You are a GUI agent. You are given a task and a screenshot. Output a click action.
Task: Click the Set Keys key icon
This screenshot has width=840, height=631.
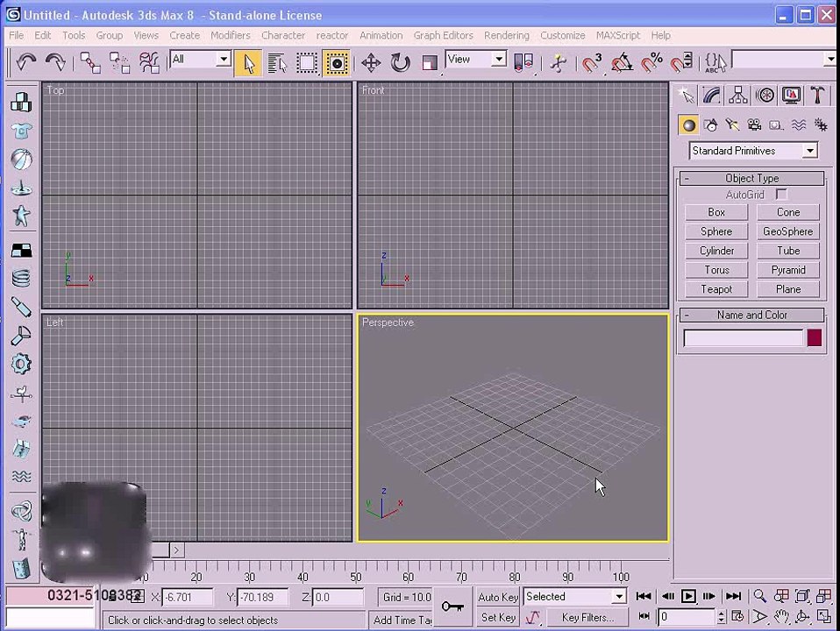tap(452, 606)
